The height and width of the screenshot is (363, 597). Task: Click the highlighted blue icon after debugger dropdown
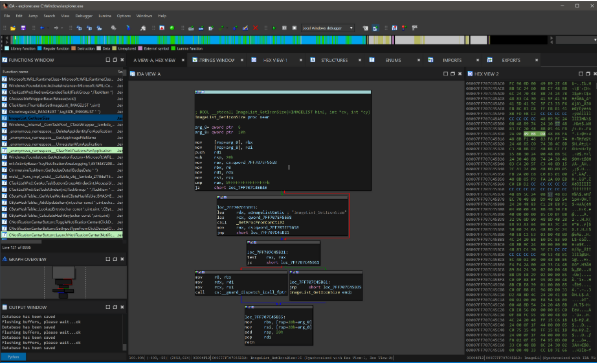point(375,28)
